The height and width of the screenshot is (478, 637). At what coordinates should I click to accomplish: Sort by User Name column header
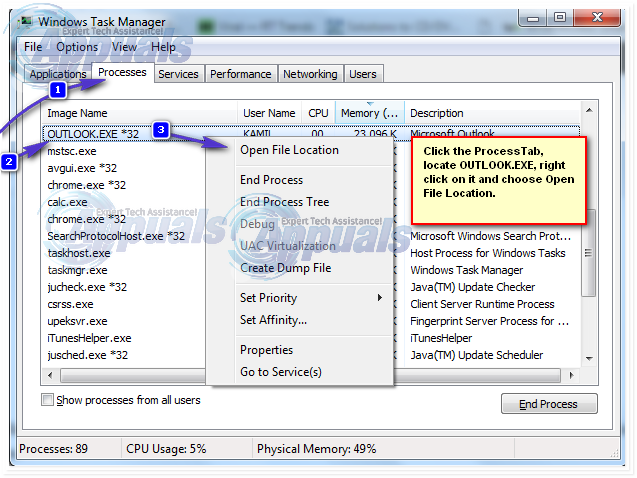click(269, 113)
